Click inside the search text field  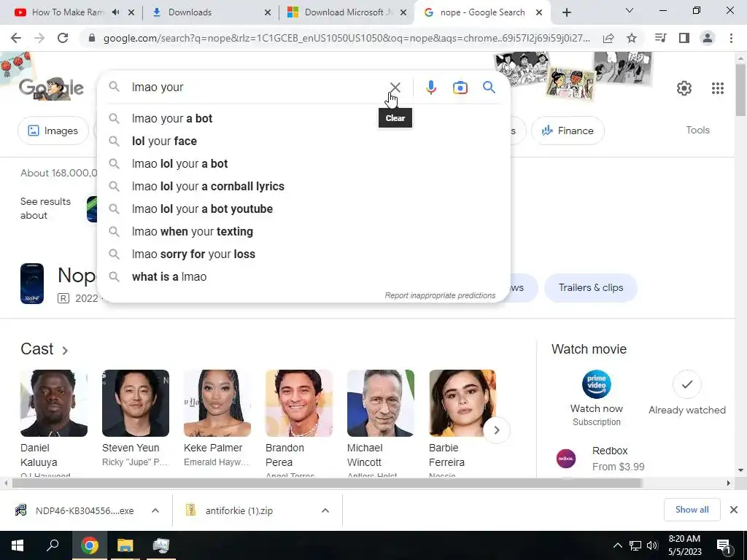(x=258, y=87)
